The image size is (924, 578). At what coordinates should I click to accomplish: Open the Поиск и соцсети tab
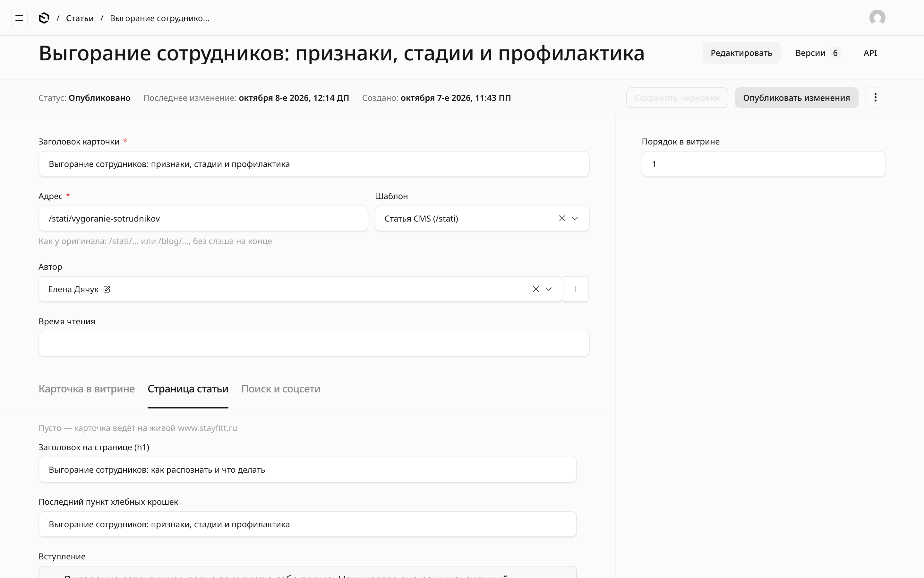tap(281, 389)
